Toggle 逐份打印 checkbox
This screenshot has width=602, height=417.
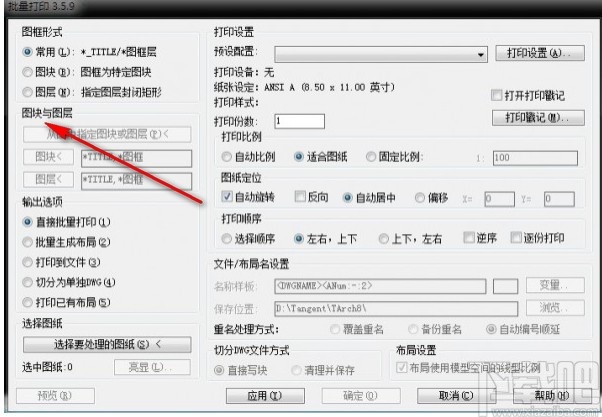coord(516,238)
